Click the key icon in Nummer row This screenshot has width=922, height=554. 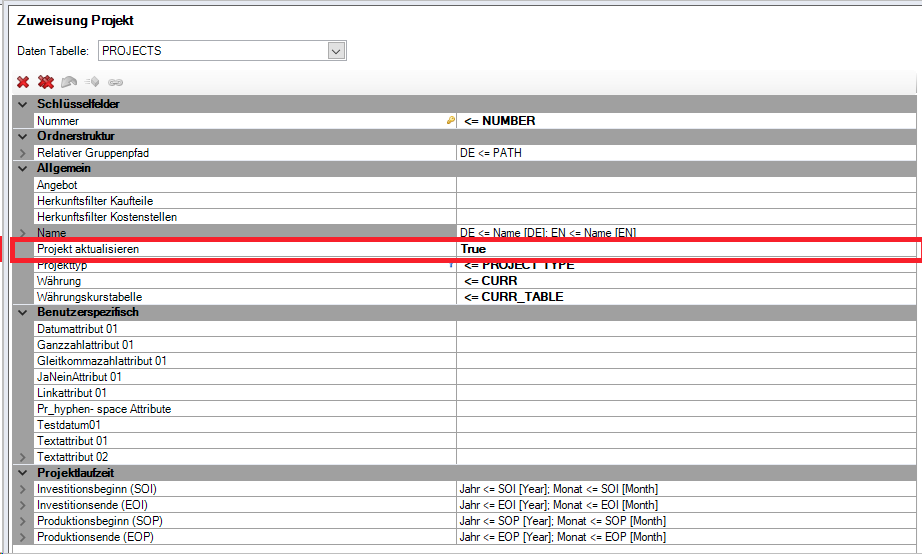pos(450,121)
